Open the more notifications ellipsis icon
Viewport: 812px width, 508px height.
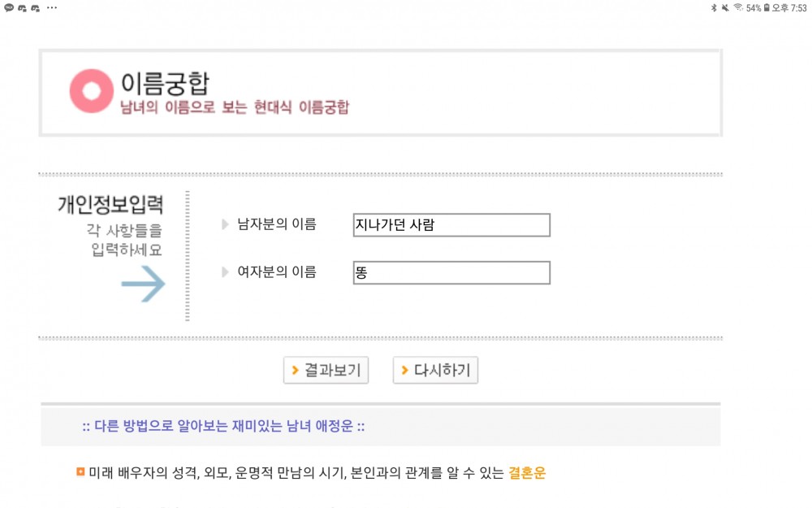52,8
